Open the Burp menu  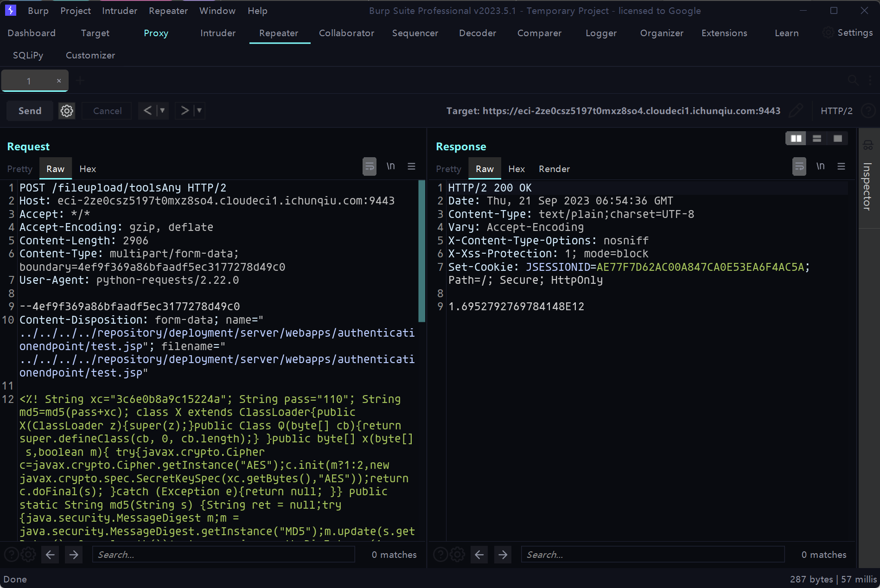click(x=38, y=11)
